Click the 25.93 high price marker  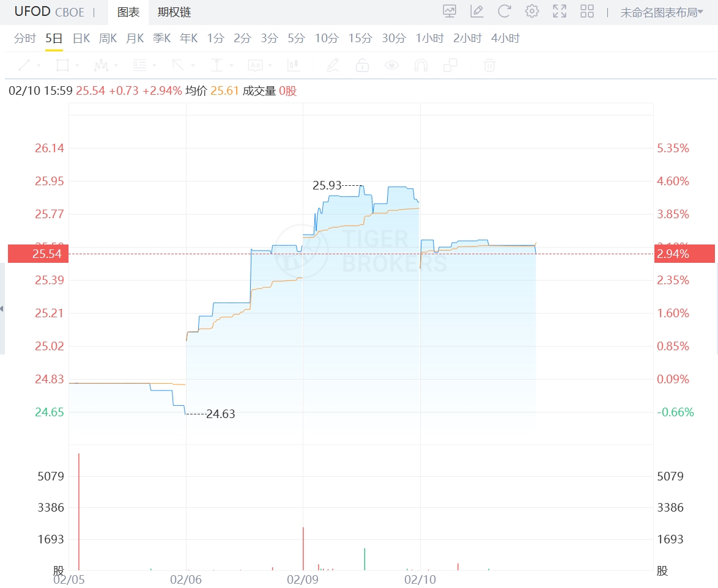(327, 185)
